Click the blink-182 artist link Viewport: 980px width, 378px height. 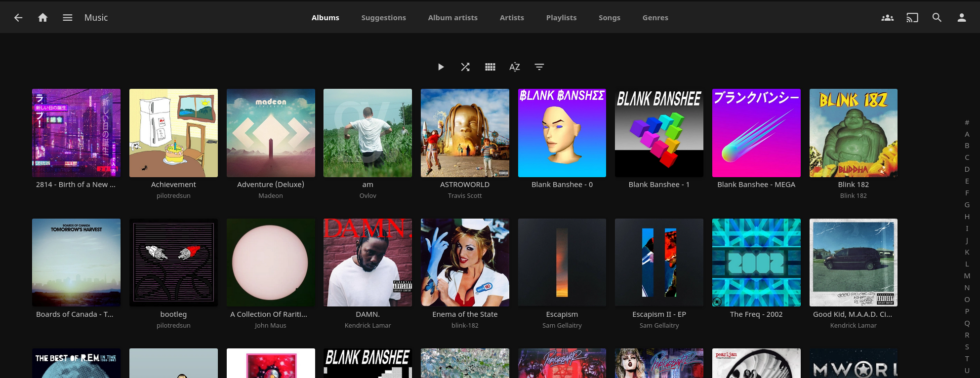[465, 326]
